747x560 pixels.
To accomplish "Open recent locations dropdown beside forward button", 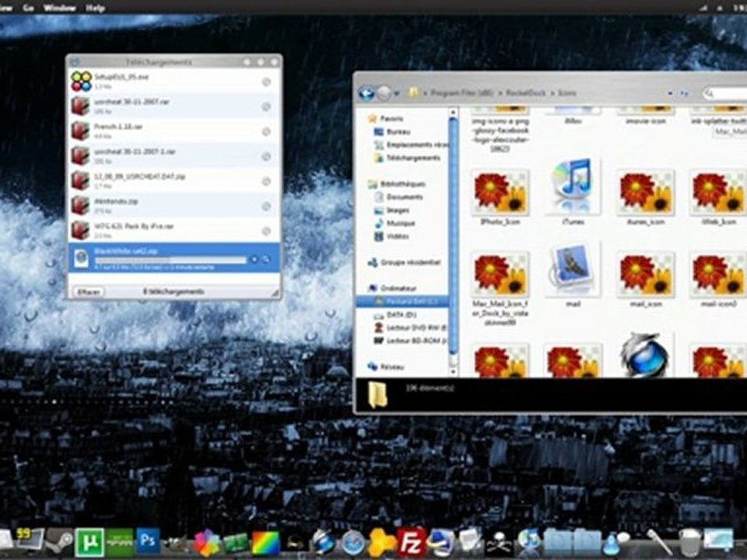I will (x=396, y=94).
